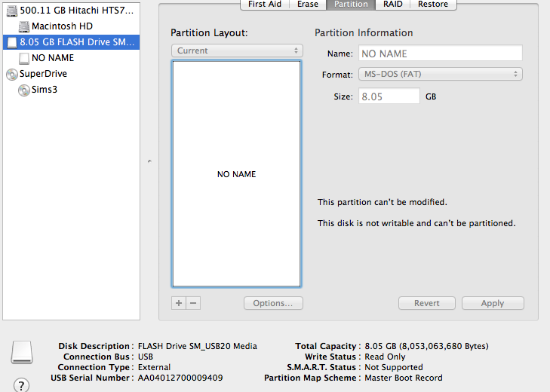Select Macintosh HD in the sidebar
The image size is (550, 392).
71,26
